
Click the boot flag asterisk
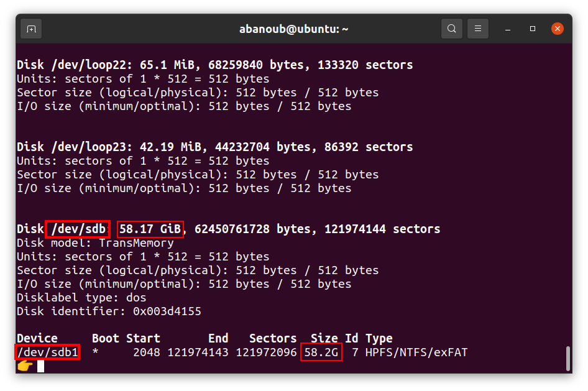pyautogui.click(x=95, y=353)
